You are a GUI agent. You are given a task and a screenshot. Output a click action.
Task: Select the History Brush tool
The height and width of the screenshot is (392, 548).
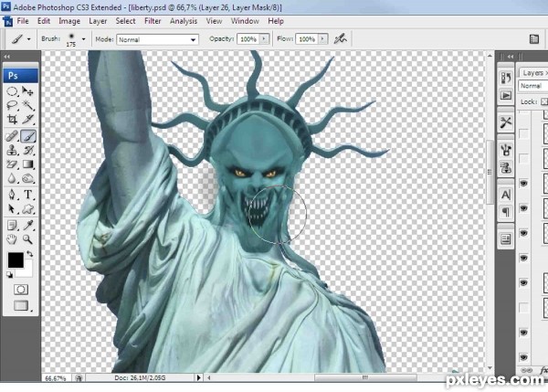tap(28, 151)
